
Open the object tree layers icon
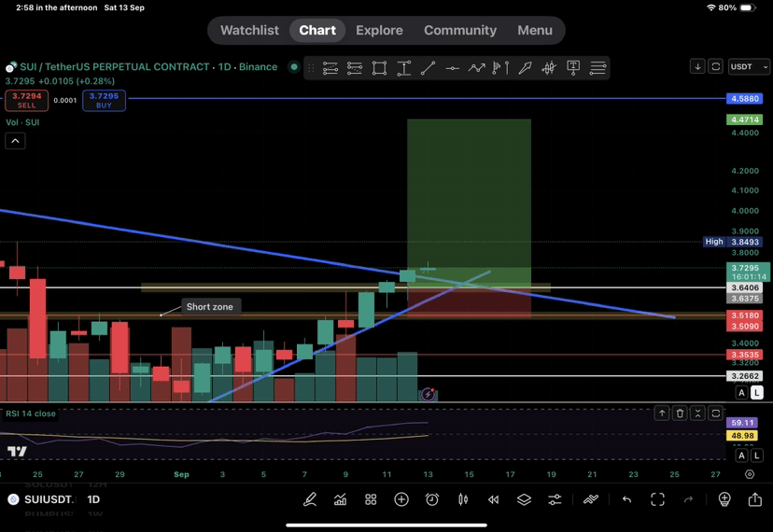[524, 499]
